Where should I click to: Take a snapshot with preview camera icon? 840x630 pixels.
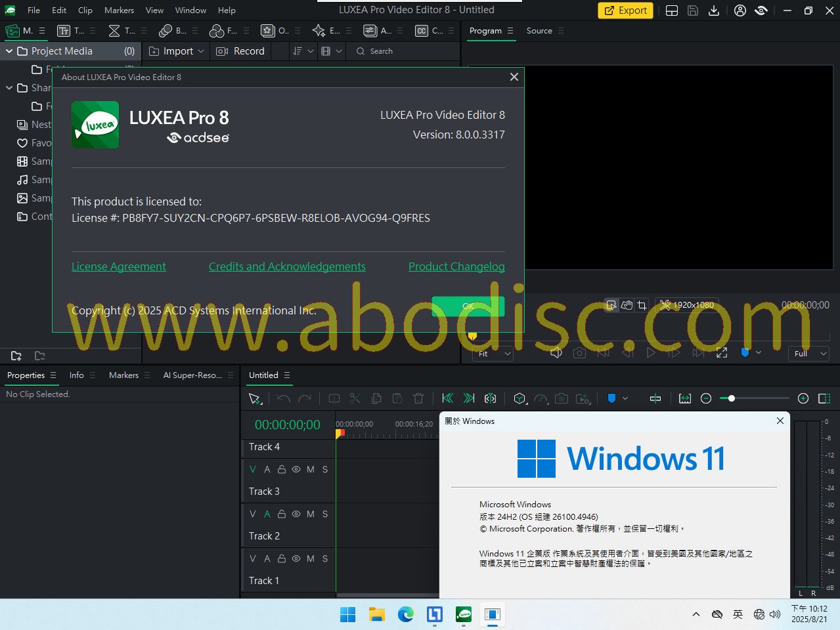(x=579, y=353)
